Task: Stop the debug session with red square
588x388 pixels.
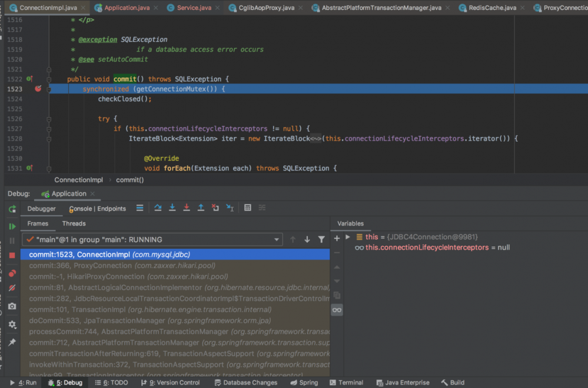Action: click(x=12, y=255)
